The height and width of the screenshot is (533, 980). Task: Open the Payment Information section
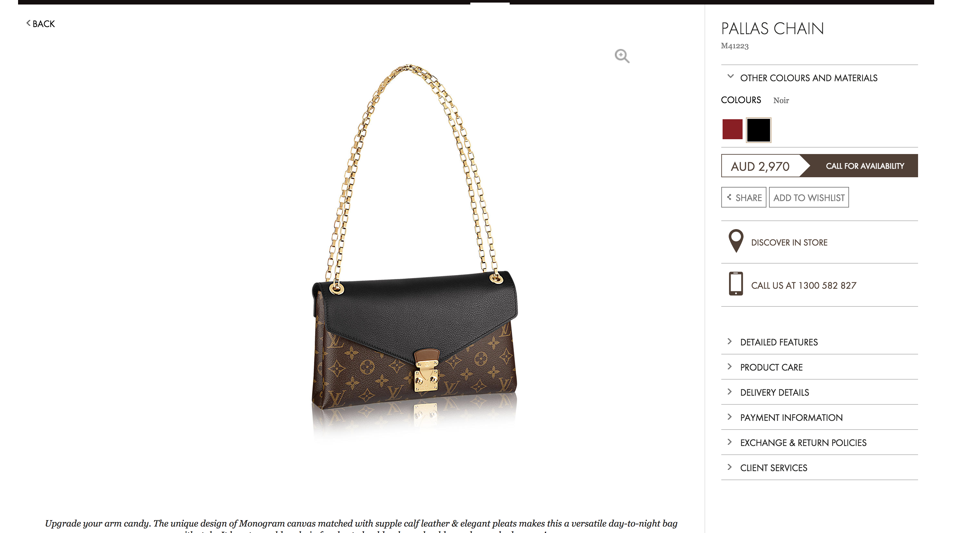pyautogui.click(x=819, y=417)
